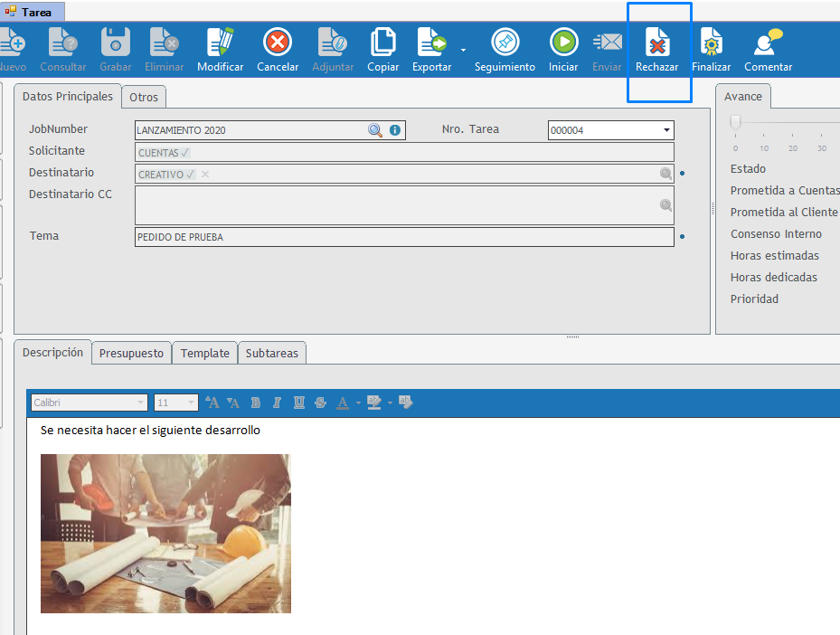Click the Rechazar toolbar icon
Viewport: 840px width, 635px height.
(x=656, y=43)
